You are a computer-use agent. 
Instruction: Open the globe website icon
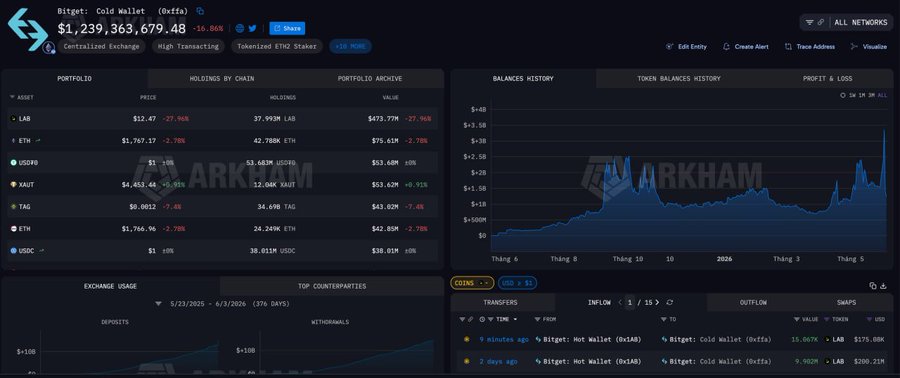tap(240, 28)
